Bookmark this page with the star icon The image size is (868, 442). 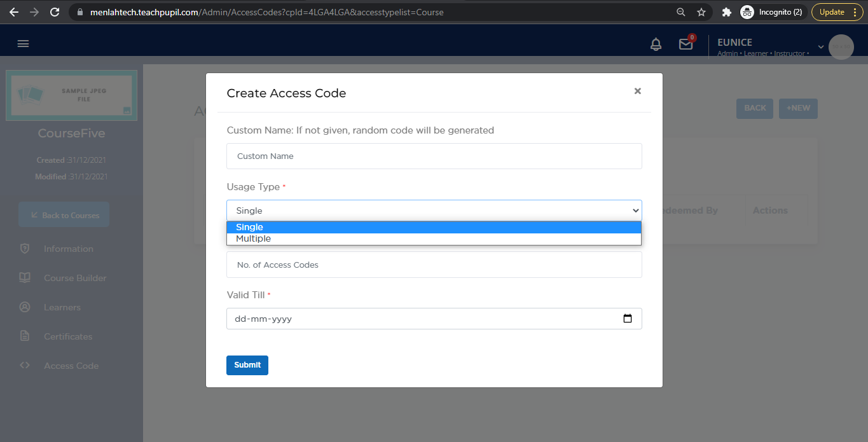[x=701, y=12]
